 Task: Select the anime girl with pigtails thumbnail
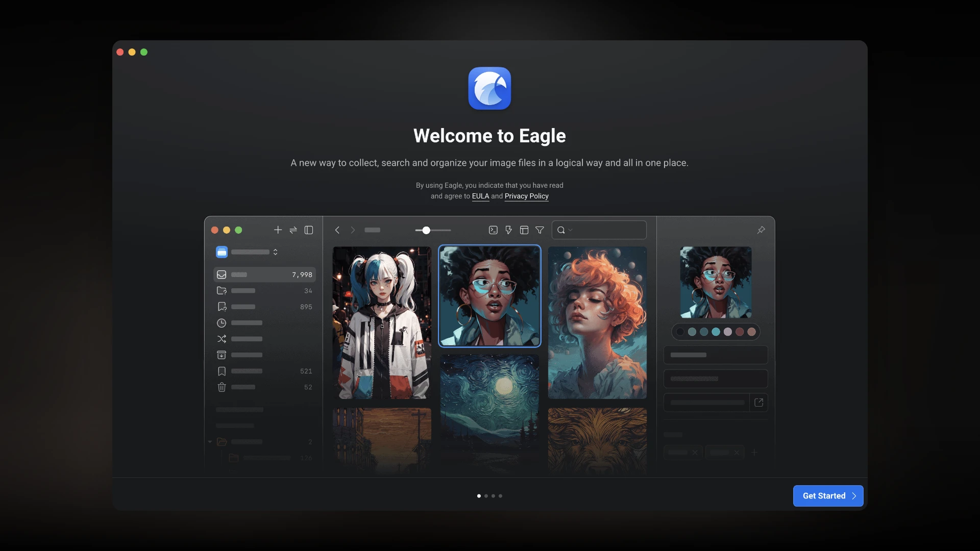pyautogui.click(x=382, y=322)
